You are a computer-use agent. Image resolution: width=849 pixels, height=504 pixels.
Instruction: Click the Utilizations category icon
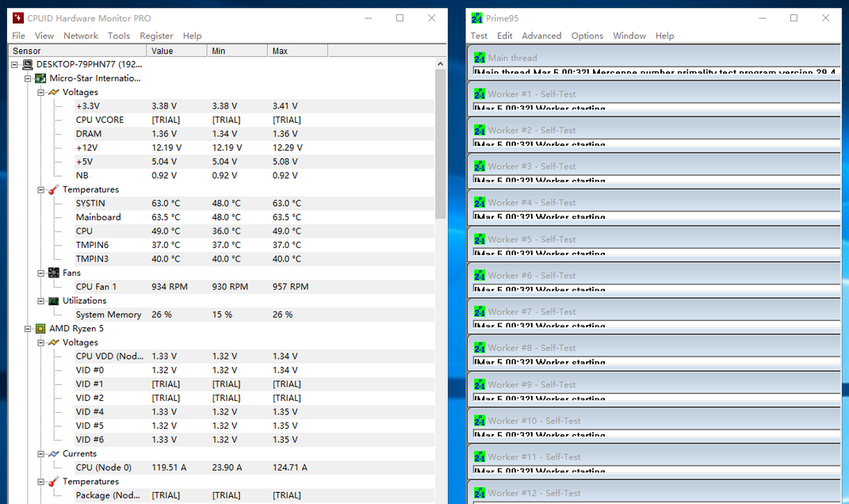pos(53,301)
